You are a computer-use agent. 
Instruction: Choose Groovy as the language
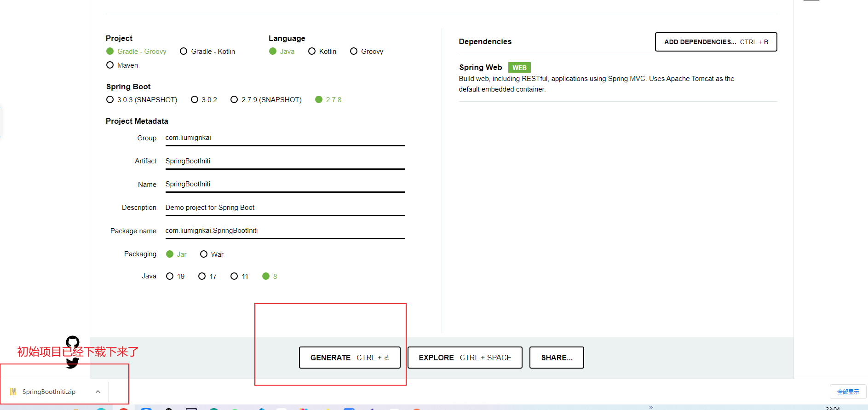pyautogui.click(x=354, y=52)
